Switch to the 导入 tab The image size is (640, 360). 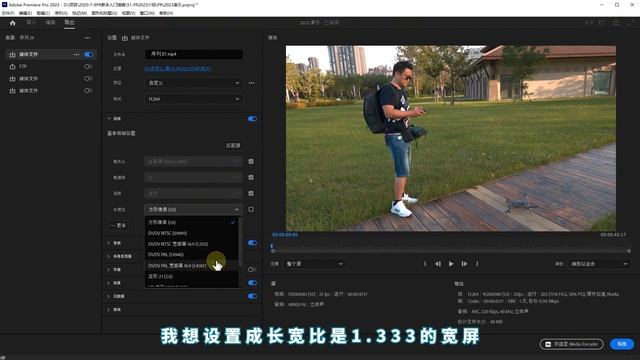31,22
